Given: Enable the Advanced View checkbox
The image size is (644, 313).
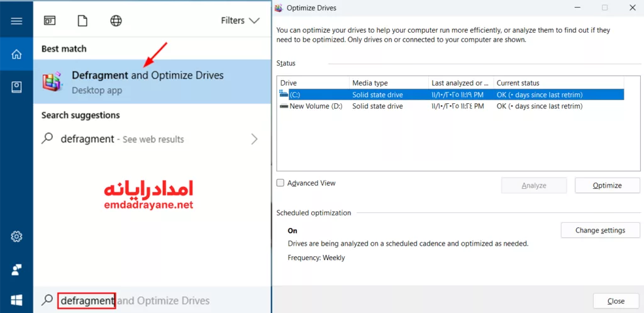Looking at the screenshot, I should 280,183.
